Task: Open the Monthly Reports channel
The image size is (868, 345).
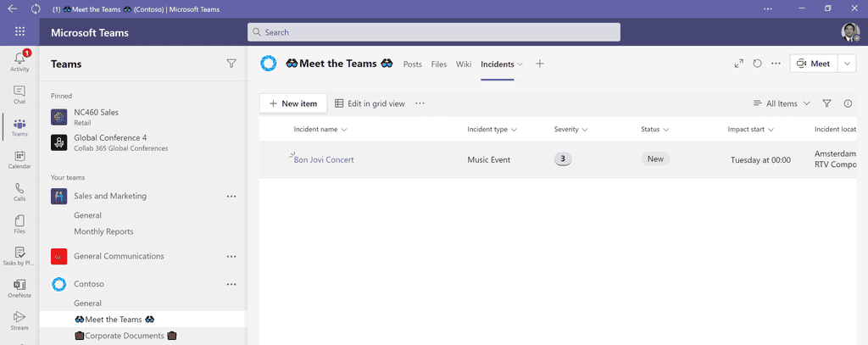Action: 103,231
